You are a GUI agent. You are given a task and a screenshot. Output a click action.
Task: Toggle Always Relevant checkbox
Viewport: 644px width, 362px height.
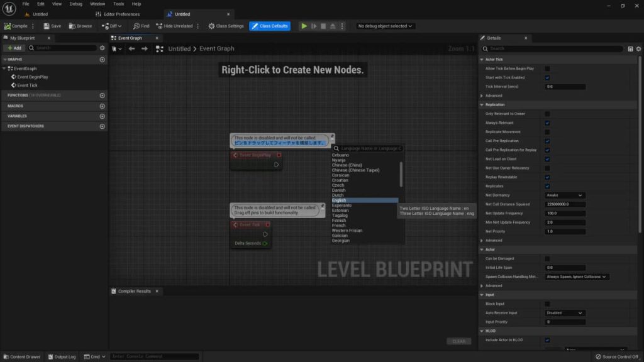point(547,123)
